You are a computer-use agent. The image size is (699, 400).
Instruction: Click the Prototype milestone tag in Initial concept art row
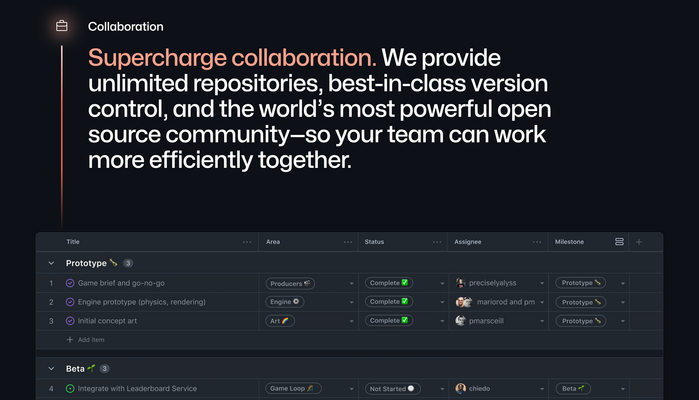point(581,321)
